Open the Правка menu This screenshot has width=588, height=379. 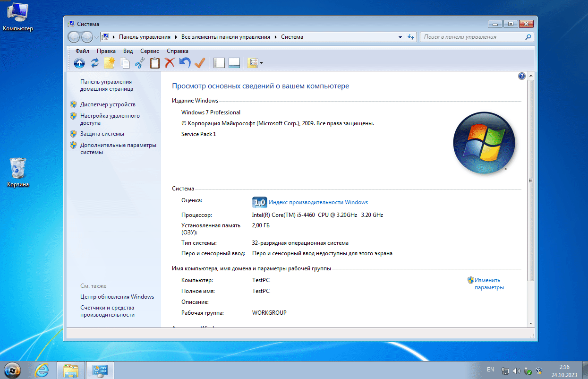106,51
